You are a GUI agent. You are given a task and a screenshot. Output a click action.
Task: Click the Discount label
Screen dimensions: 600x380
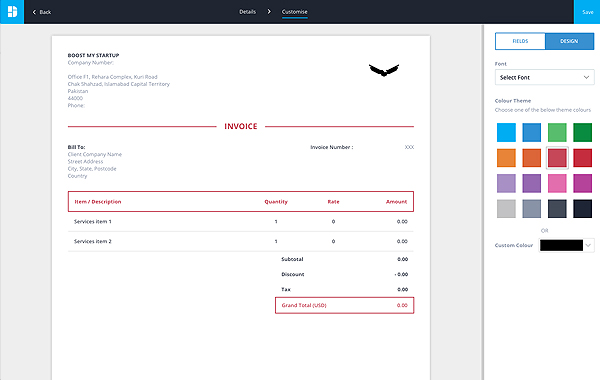point(293,274)
